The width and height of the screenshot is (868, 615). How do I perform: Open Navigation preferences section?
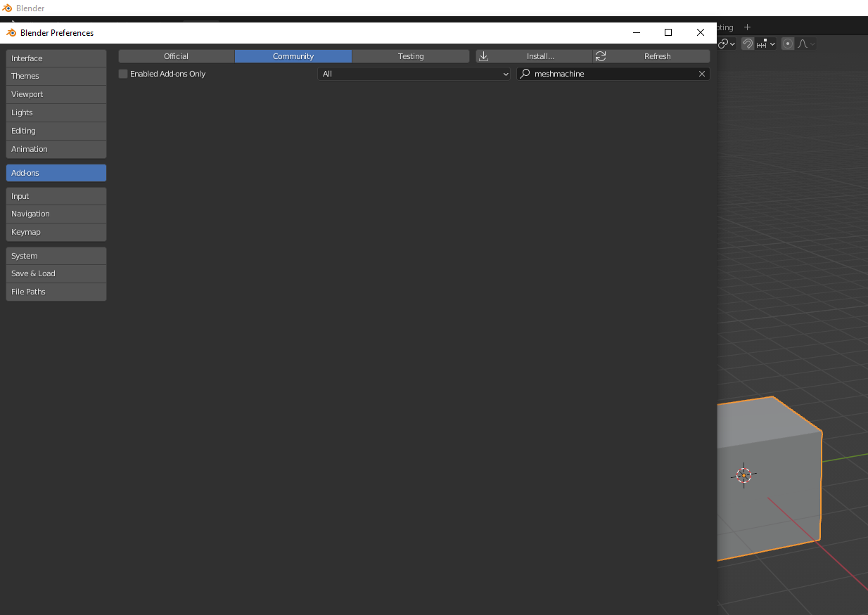(x=56, y=214)
